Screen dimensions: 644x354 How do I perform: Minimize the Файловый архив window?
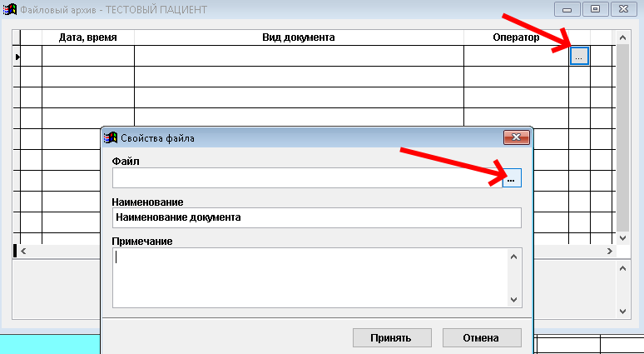[x=570, y=10]
